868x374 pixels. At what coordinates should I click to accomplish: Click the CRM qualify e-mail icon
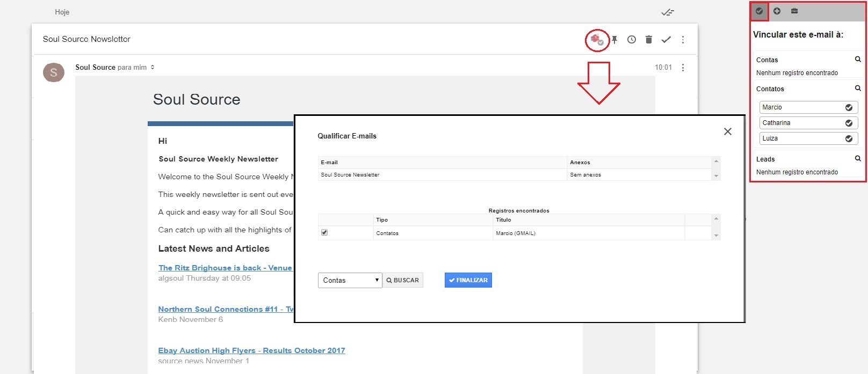point(597,40)
